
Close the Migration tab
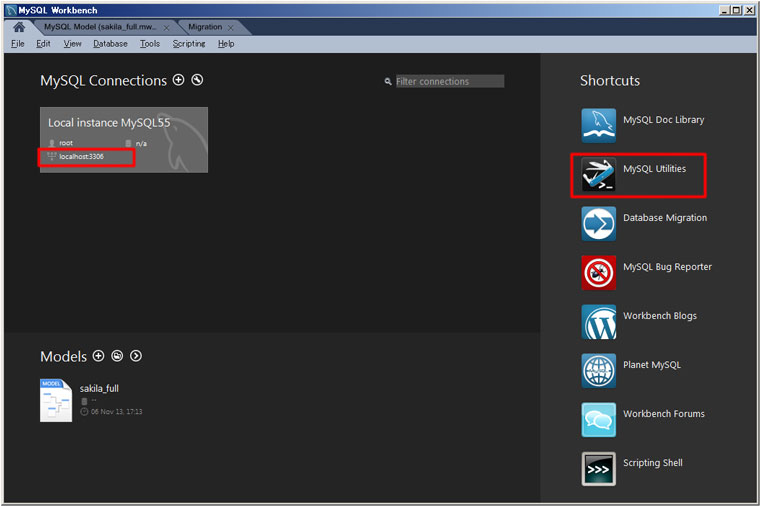point(231,28)
